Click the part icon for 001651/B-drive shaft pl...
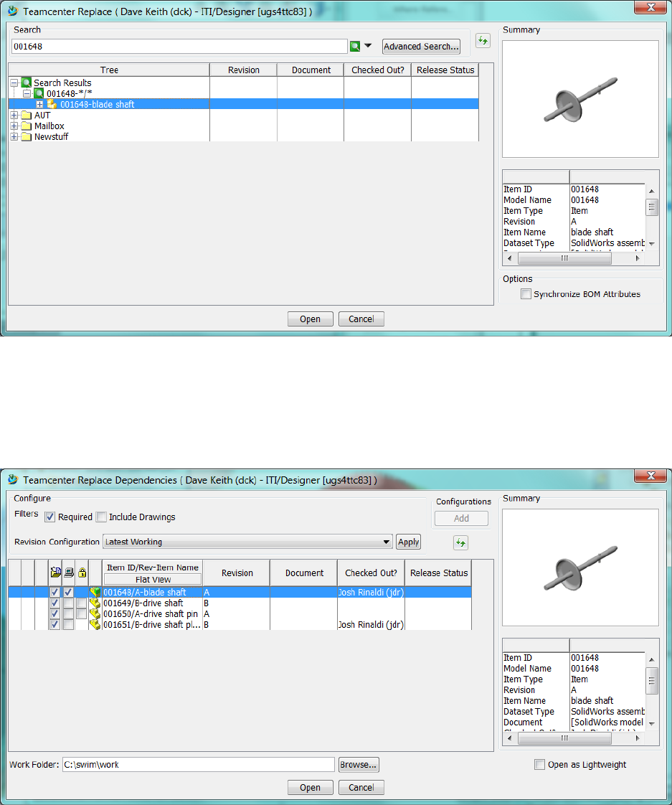This screenshot has width=672, height=805. pos(95,624)
